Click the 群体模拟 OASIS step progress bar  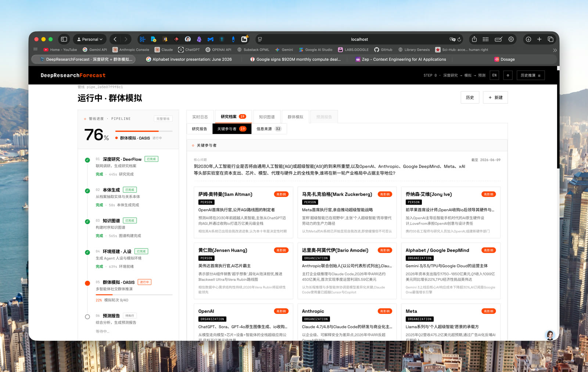(134, 295)
